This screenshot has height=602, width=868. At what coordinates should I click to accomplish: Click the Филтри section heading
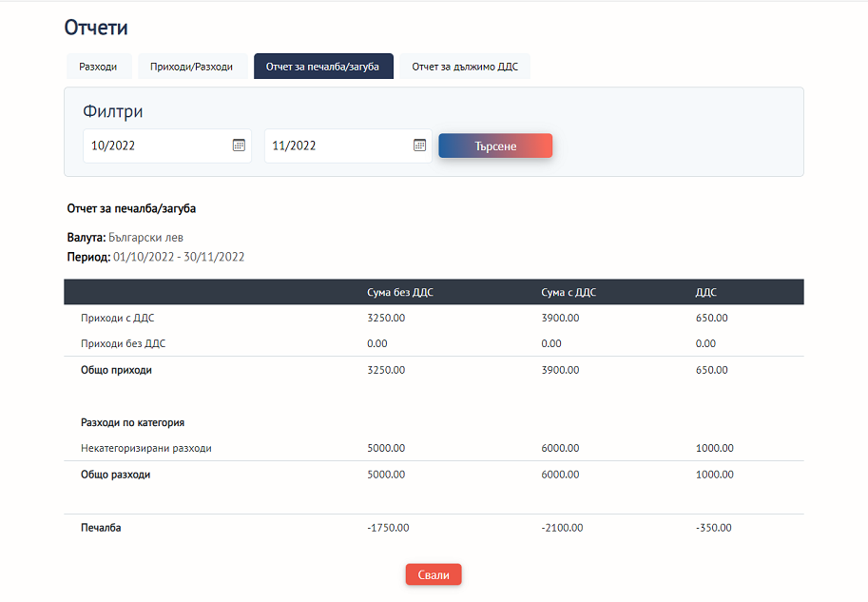[x=113, y=111]
